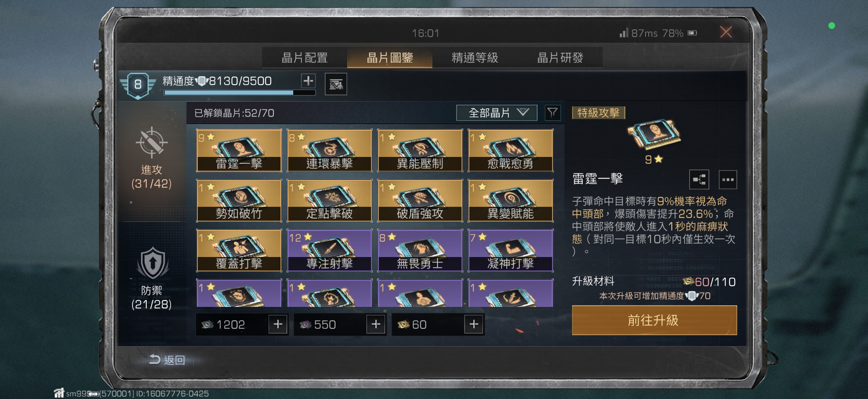Add more to the 60 currency

474,324
